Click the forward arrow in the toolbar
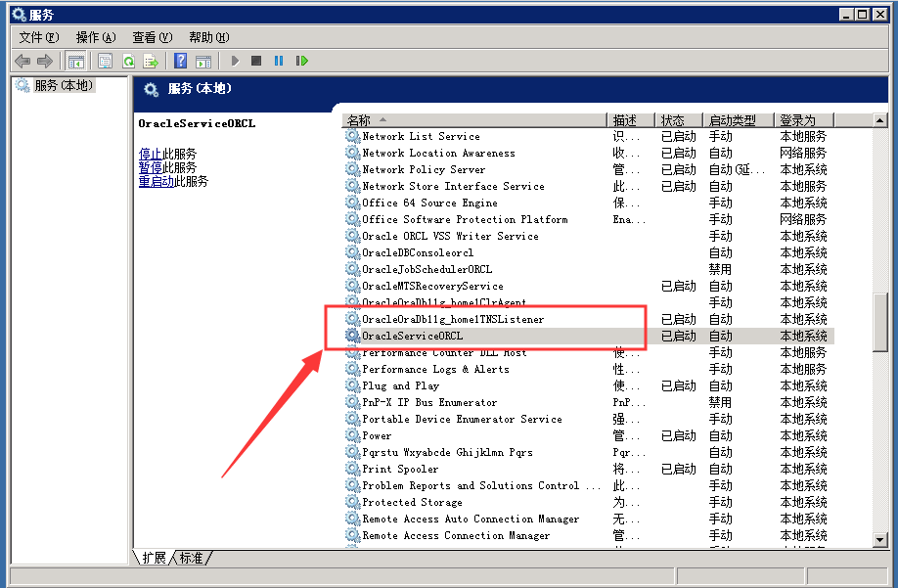 tap(45, 61)
